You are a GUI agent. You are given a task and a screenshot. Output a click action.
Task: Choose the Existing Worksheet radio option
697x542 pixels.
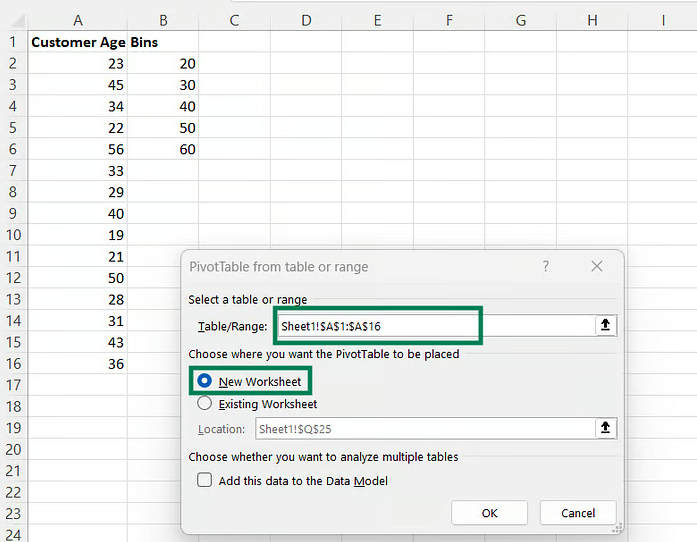[205, 404]
